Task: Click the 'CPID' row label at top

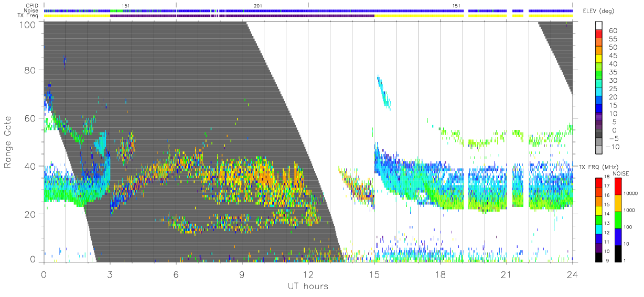Action: click(x=33, y=5)
